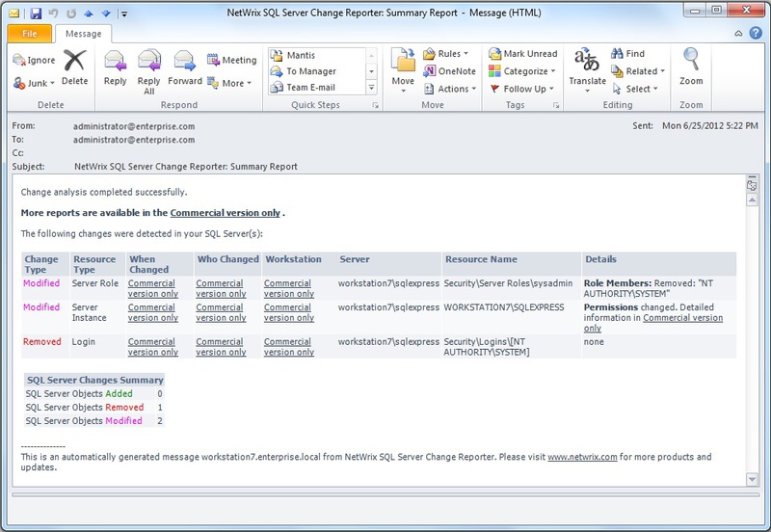Select the Mantis quick step

tap(317, 55)
